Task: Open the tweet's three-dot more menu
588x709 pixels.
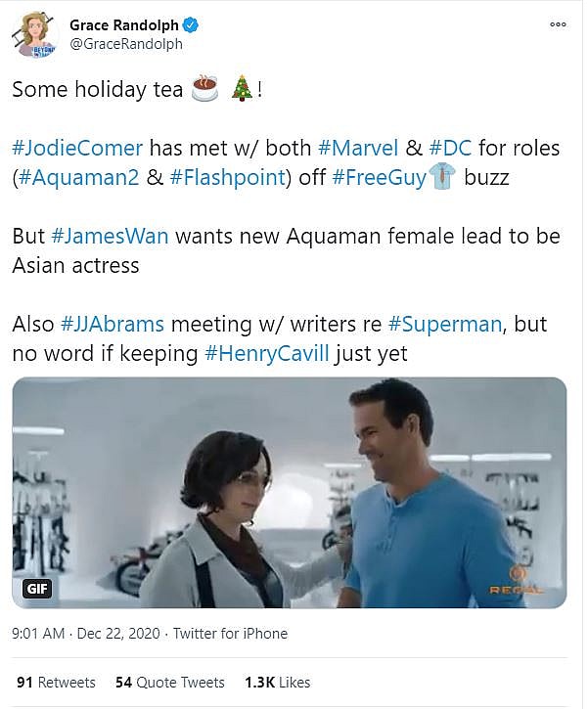Action: [559, 25]
